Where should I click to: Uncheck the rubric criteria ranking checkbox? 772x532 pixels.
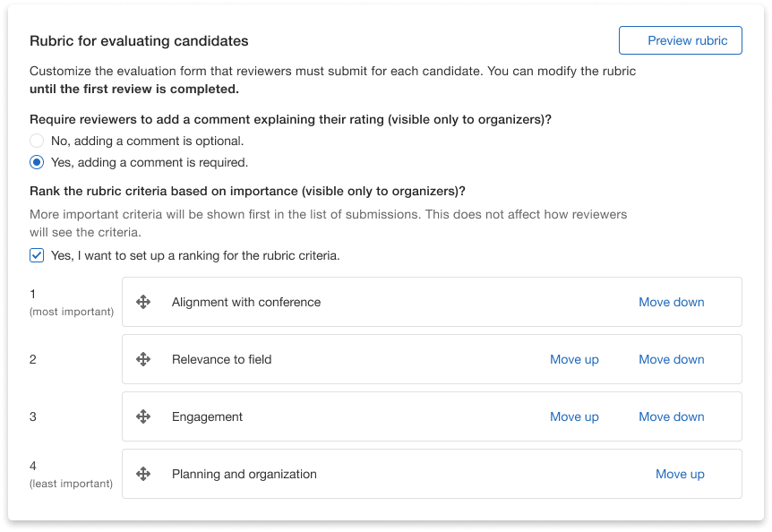coord(37,255)
